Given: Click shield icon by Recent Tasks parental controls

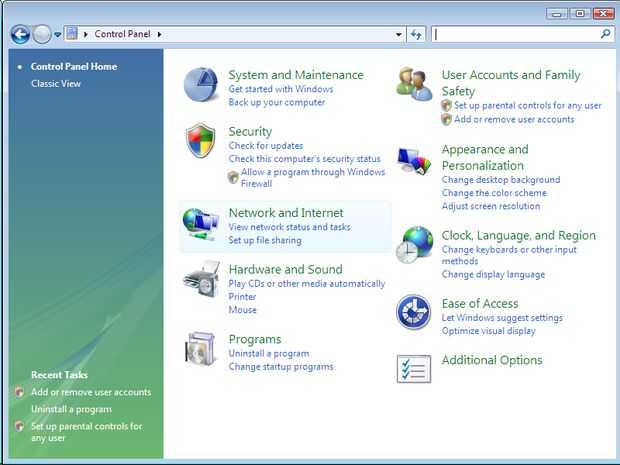Looking at the screenshot, I should click(19, 426).
